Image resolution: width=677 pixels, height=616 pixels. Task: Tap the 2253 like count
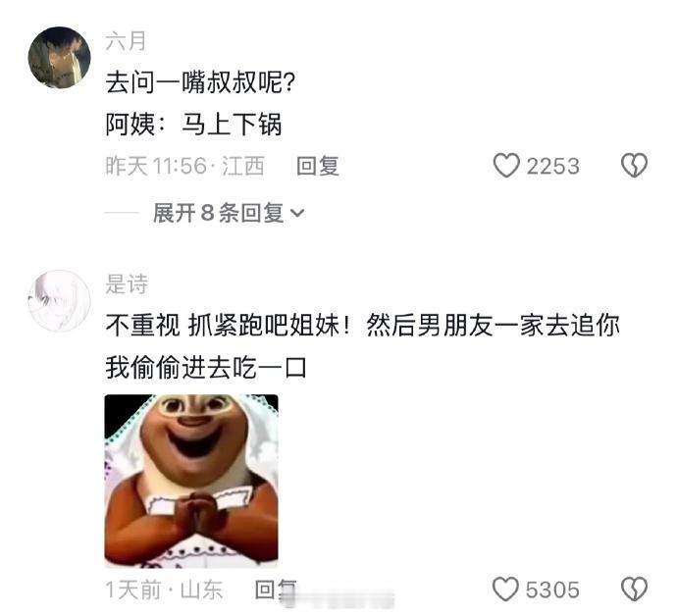[552, 166]
